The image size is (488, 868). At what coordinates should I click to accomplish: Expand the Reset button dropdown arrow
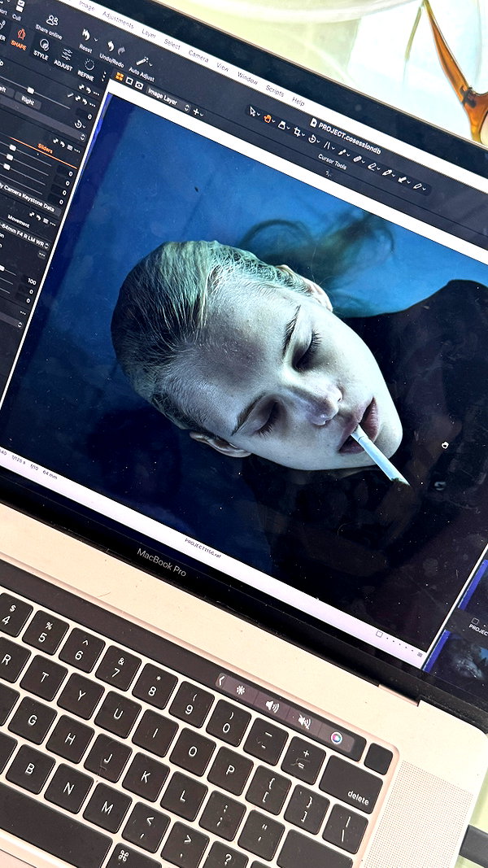[95, 40]
